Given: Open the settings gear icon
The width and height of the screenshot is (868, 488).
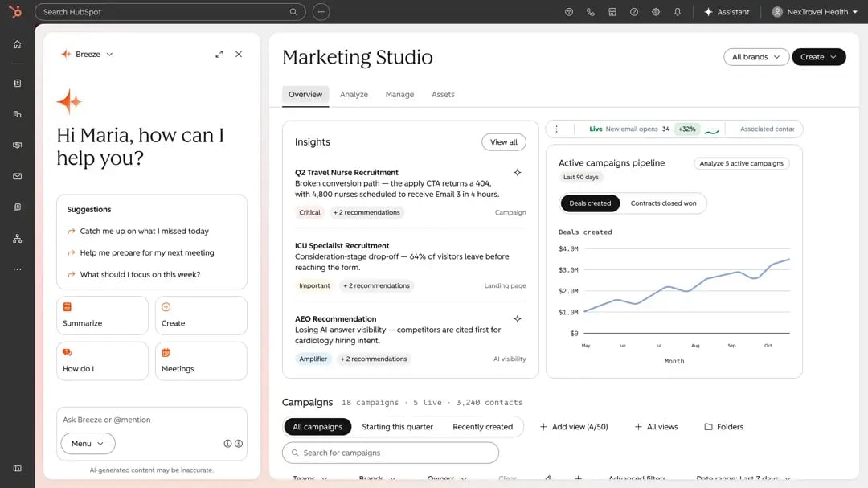Looking at the screenshot, I should (656, 11).
